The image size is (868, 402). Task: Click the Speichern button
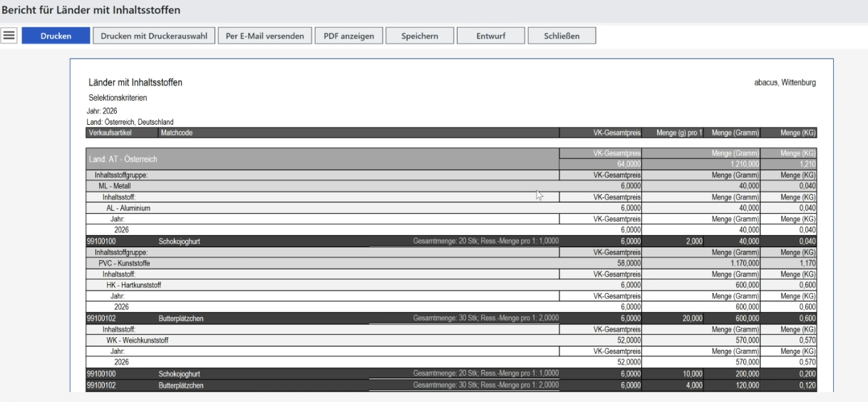click(419, 36)
